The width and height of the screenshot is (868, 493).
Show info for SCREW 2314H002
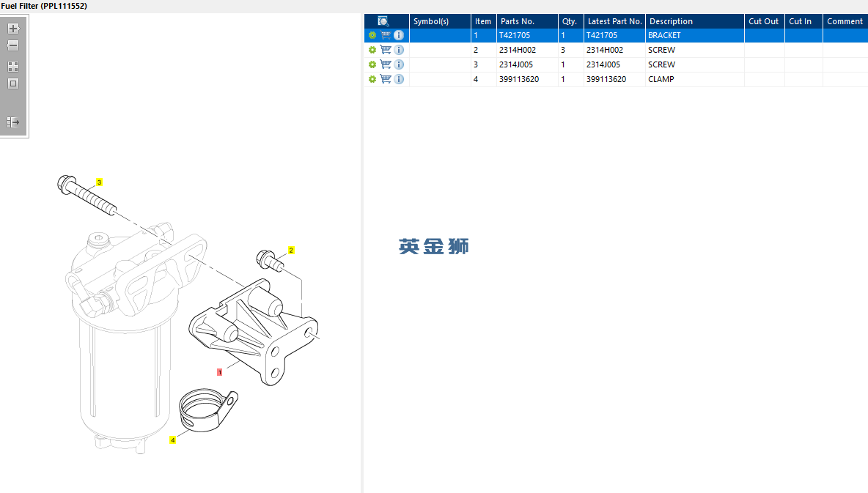399,50
